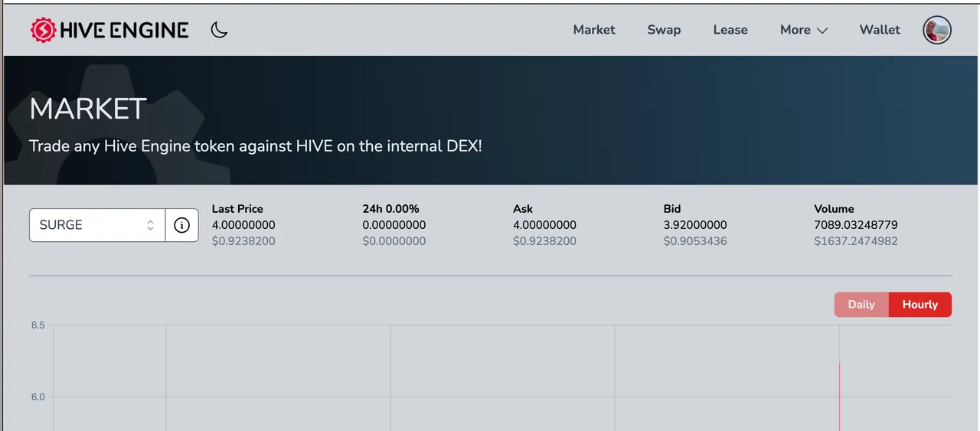
Task: Expand the More menu
Action: click(x=804, y=30)
